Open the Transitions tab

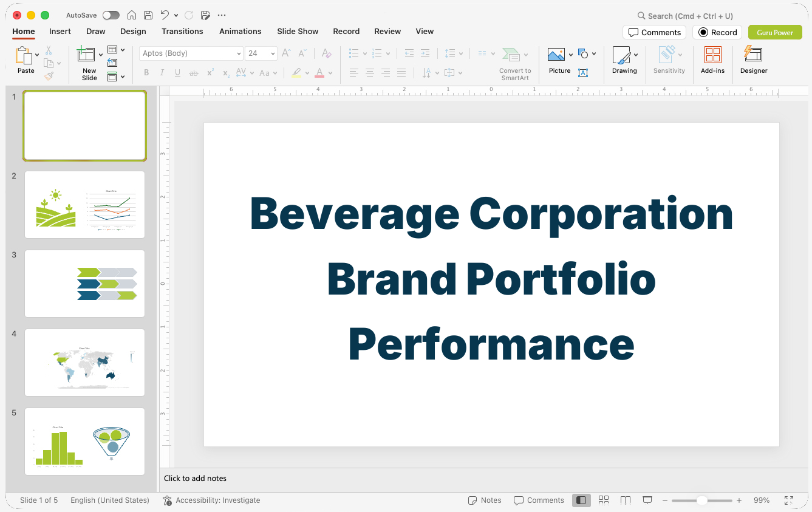(x=182, y=32)
